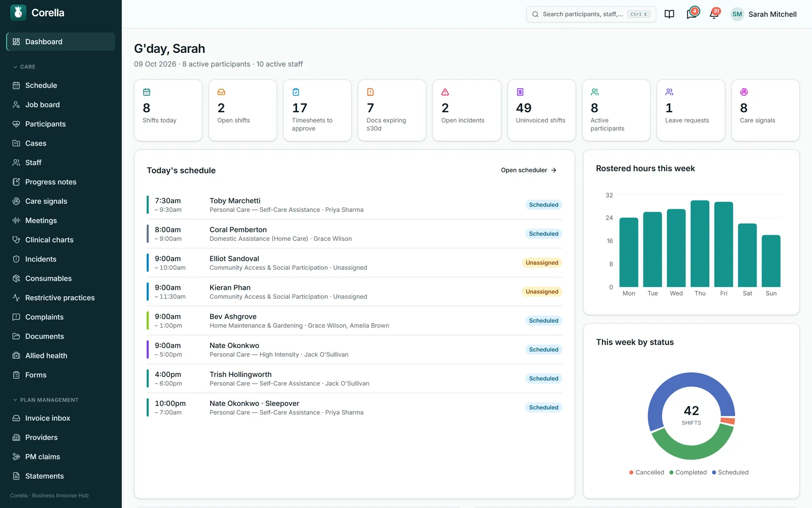Click the Invoice inbox icon in the sidebar

coord(16,418)
